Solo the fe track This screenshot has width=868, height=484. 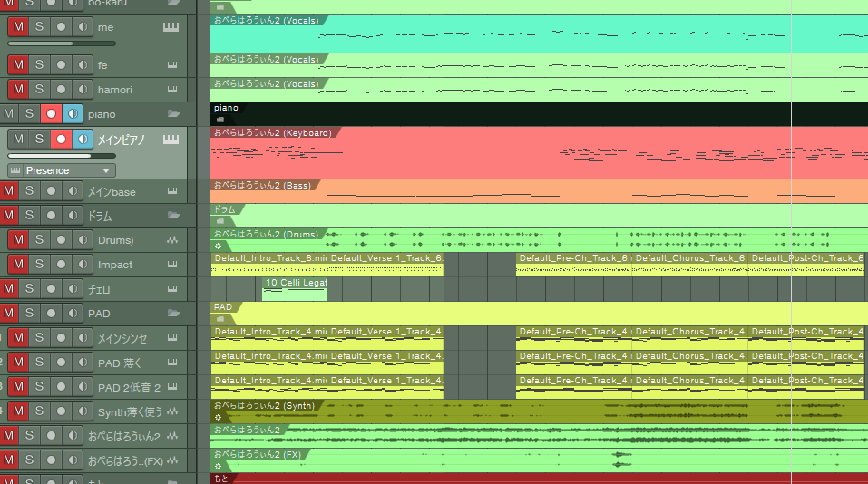[39, 64]
